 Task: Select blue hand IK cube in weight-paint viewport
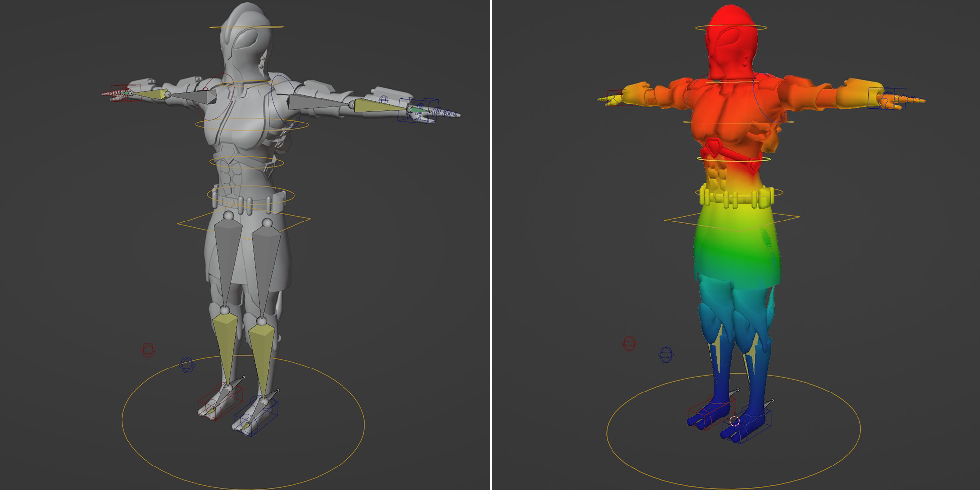(x=887, y=98)
